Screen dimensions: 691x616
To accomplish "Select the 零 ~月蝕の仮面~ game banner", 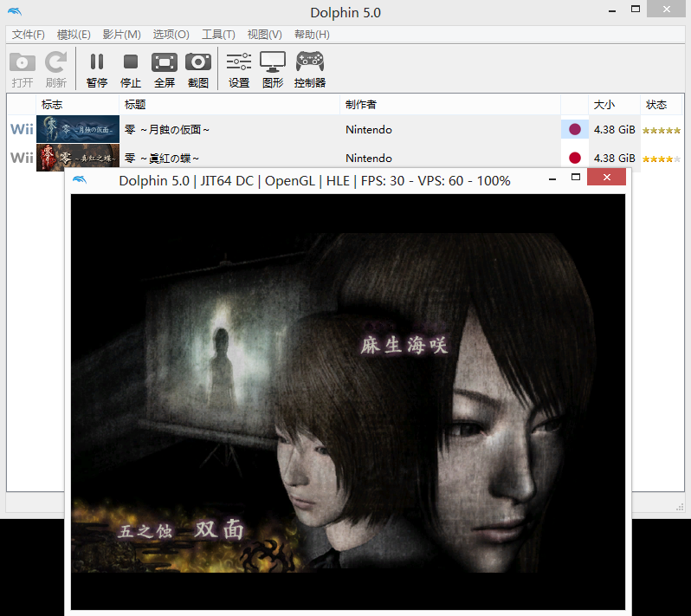I will 78,129.
